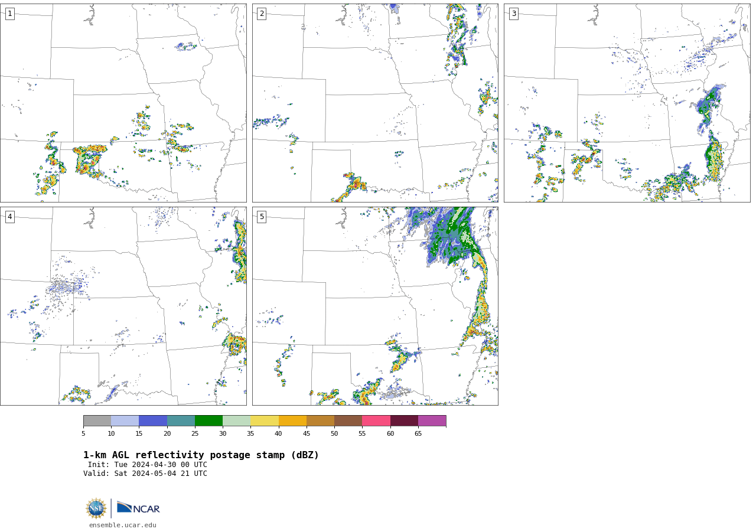
Task: Select the purple 65+ dBZ swatch
Action: (x=432, y=420)
